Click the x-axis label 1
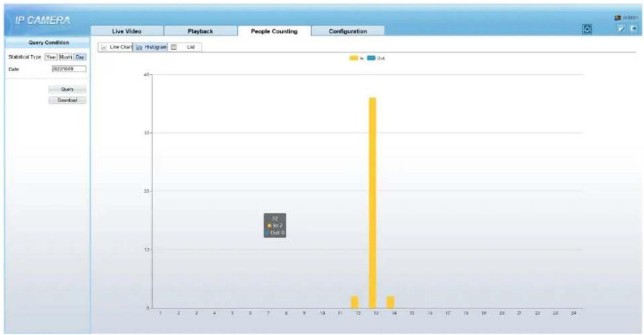The width and height of the screenshot is (644, 335). pyautogui.click(x=160, y=314)
